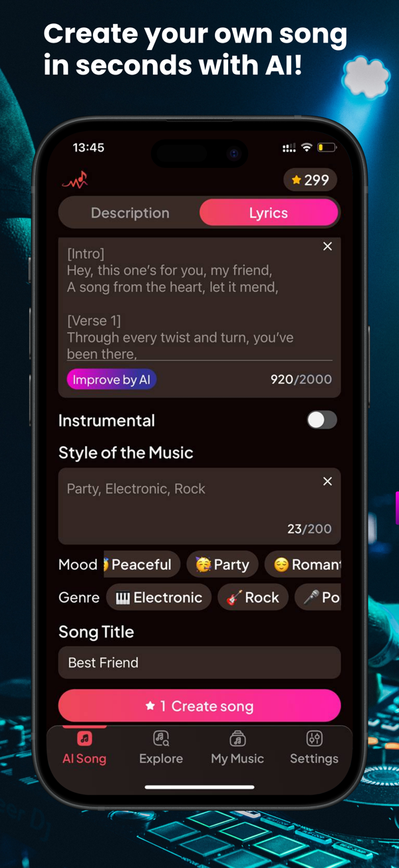
Task: Choose the Rock genre chip
Action: coord(253,598)
